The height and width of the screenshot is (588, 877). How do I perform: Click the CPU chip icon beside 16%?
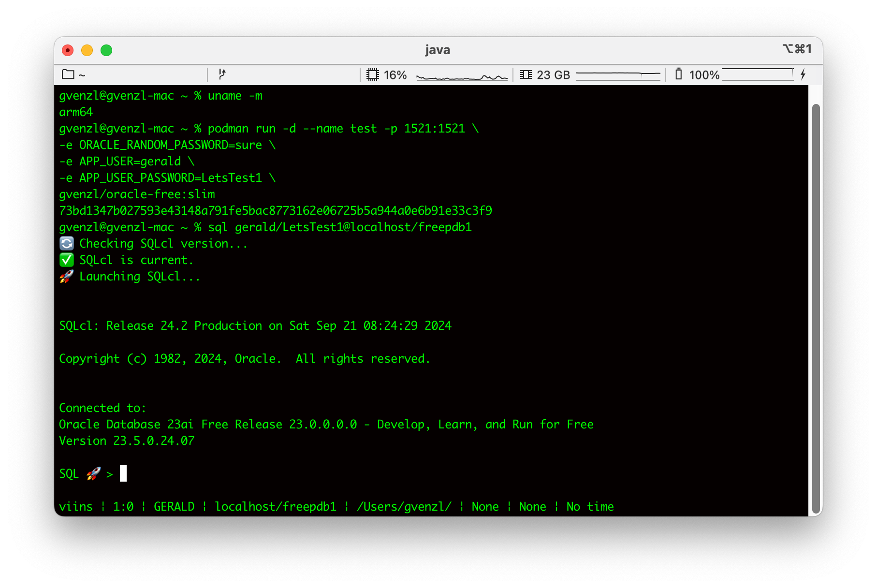click(373, 74)
